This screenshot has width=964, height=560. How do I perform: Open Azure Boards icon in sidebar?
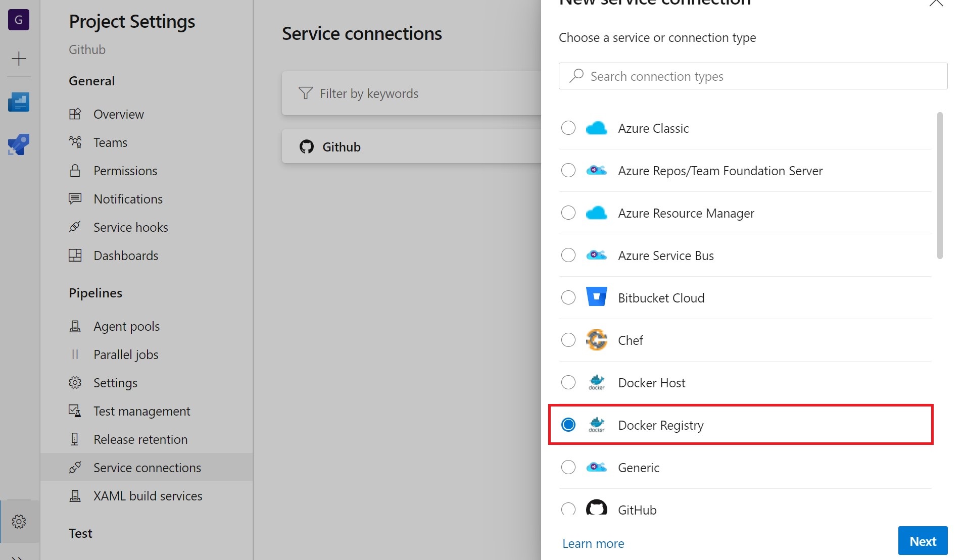coord(19,101)
